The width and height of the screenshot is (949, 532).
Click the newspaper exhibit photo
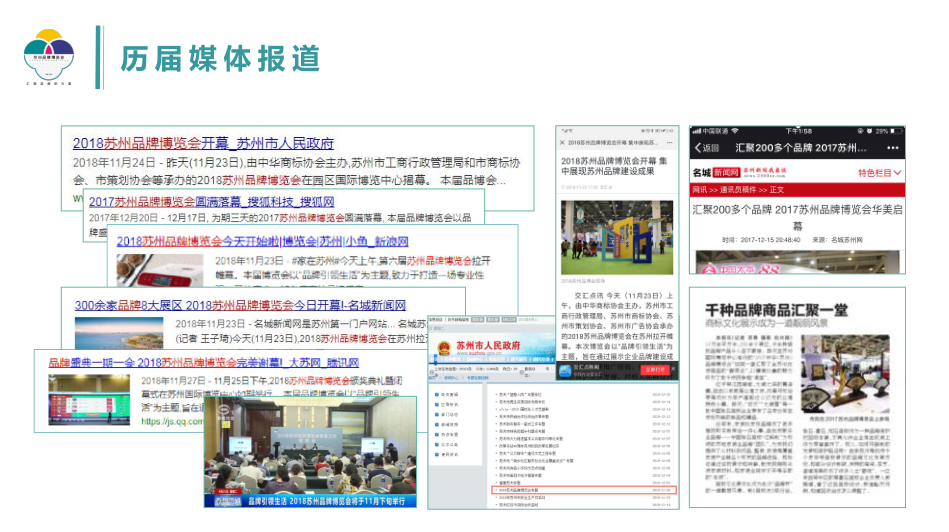846,375
